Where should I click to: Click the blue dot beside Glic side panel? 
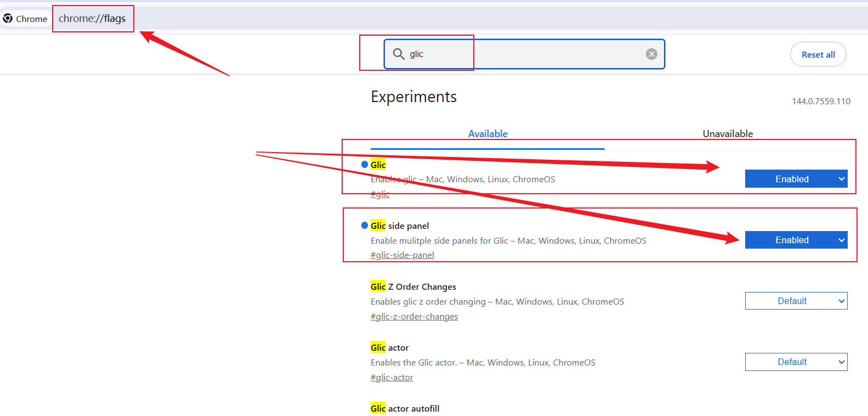(365, 226)
